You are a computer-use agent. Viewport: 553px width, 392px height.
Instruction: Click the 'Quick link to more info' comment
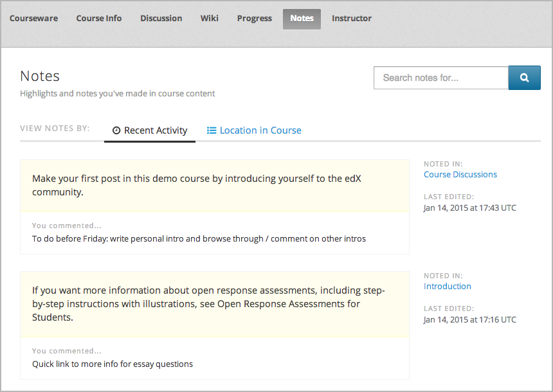(113, 364)
